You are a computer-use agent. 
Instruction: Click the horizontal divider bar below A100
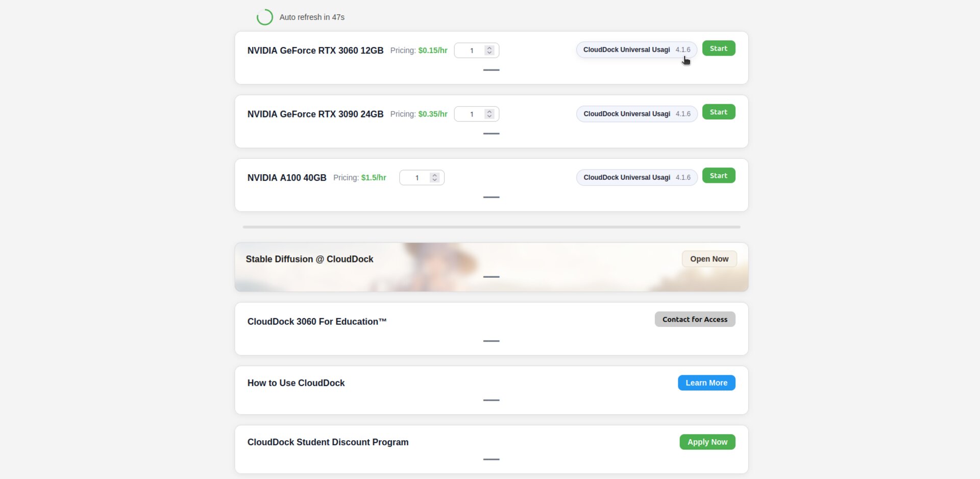491,227
